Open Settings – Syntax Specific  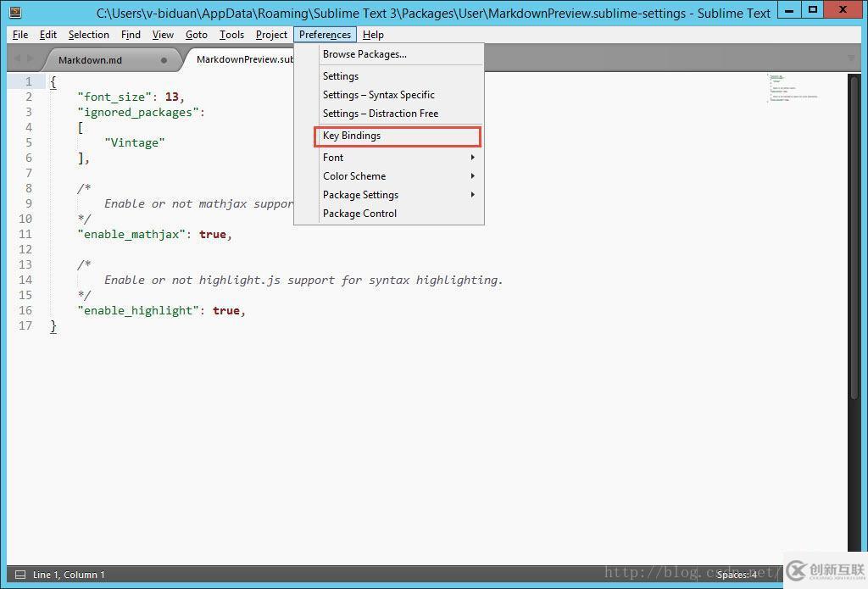pos(389,95)
